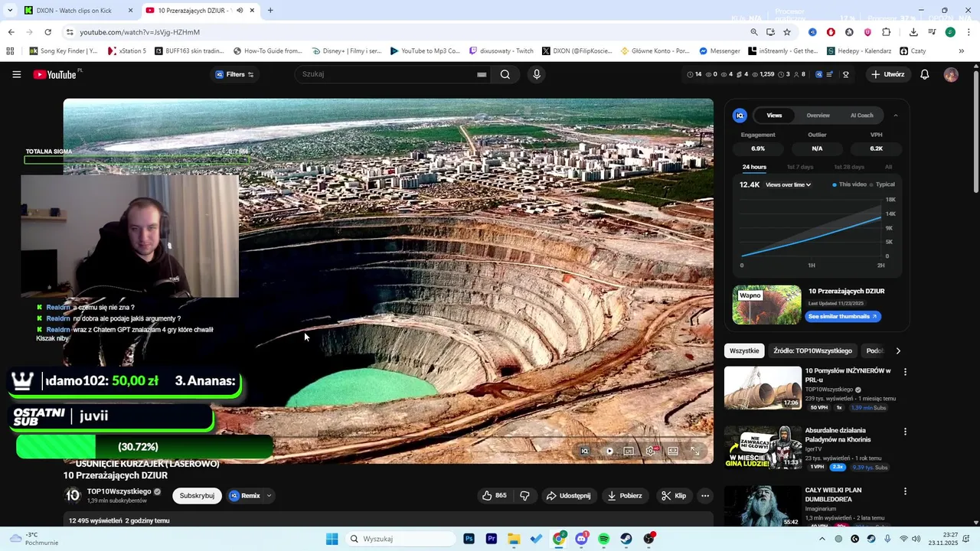Dislike the video
The width and height of the screenshot is (980, 551).
[x=524, y=495]
